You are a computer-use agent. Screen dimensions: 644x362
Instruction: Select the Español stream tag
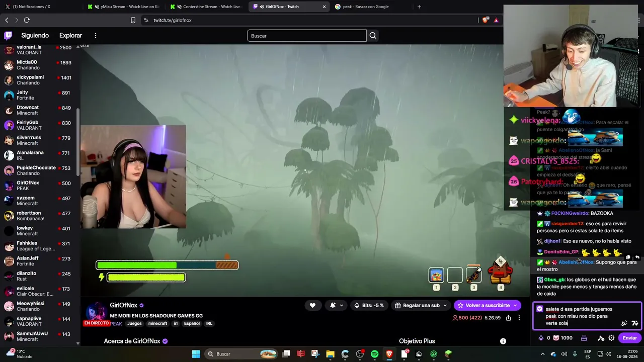coord(192,323)
